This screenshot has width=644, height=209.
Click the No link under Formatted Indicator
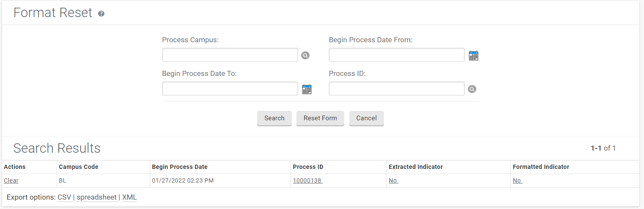click(517, 180)
